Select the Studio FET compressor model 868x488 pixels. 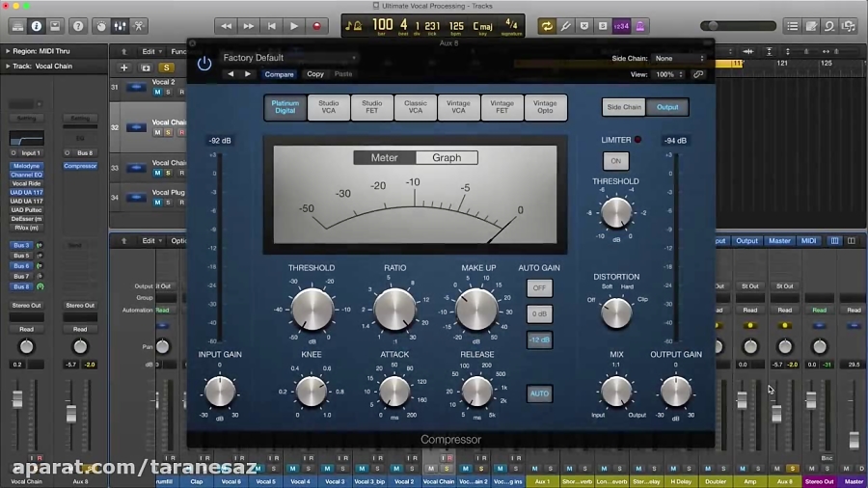372,107
